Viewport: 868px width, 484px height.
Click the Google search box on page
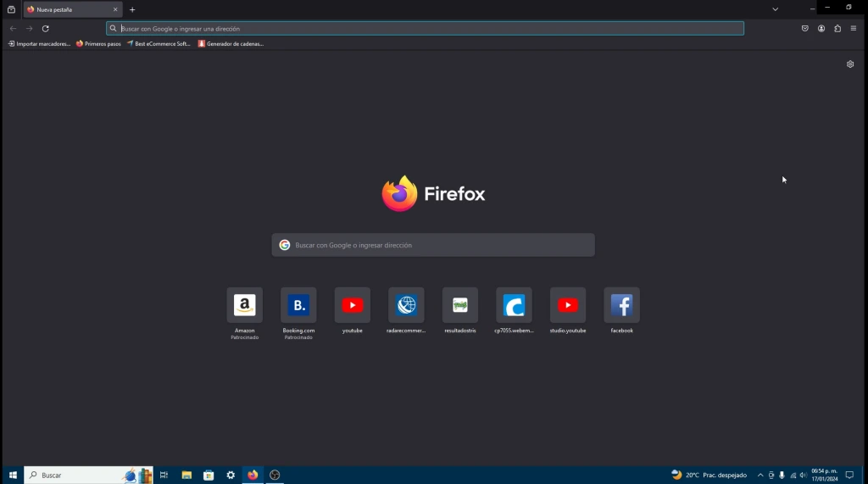coord(433,245)
